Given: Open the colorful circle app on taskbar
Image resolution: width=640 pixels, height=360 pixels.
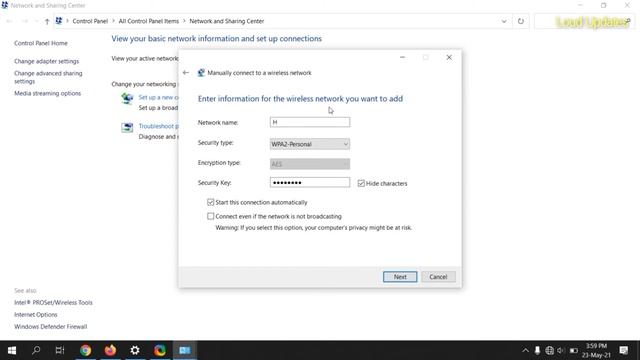Looking at the screenshot, I should click(160, 350).
